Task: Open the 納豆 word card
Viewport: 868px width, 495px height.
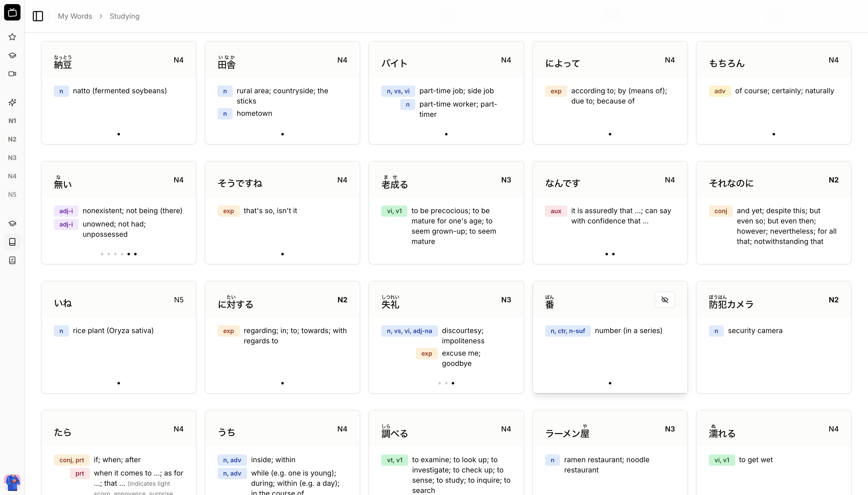Action: (x=119, y=93)
